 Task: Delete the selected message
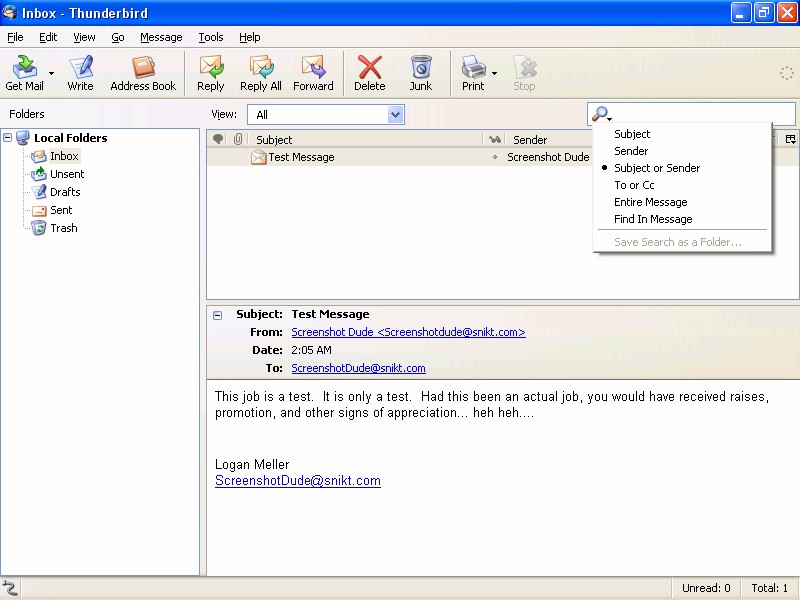(x=370, y=73)
